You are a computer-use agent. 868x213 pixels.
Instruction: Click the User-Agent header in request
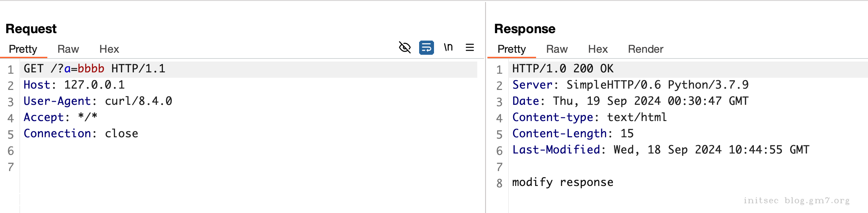(57, 101)
